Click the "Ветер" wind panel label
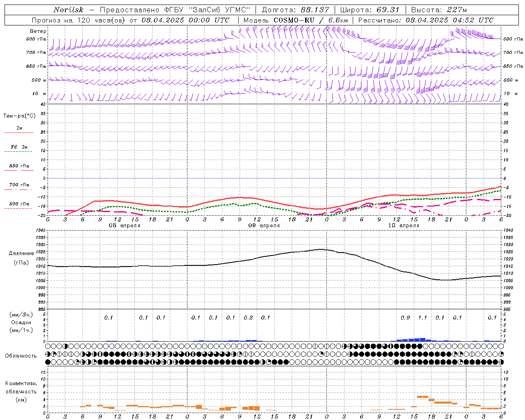Viewport: 525px width, 420px height. tap(38, 31)
